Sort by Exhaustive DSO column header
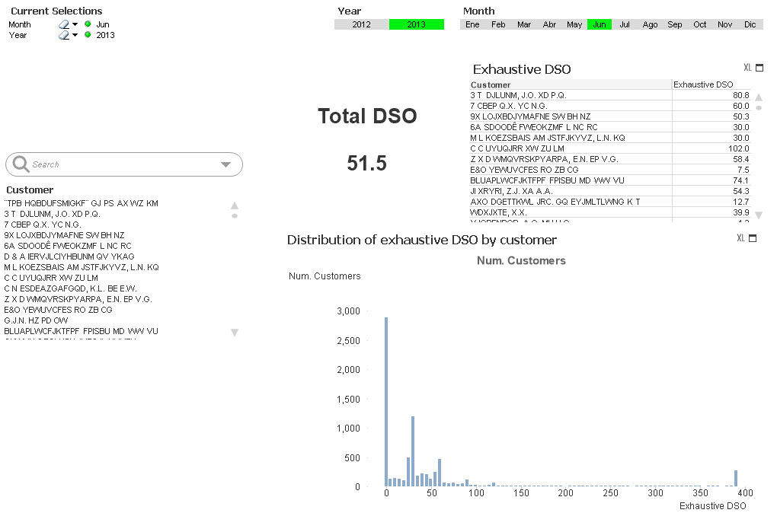Screen dimensions: 777x532 click(x=703, y=84)
